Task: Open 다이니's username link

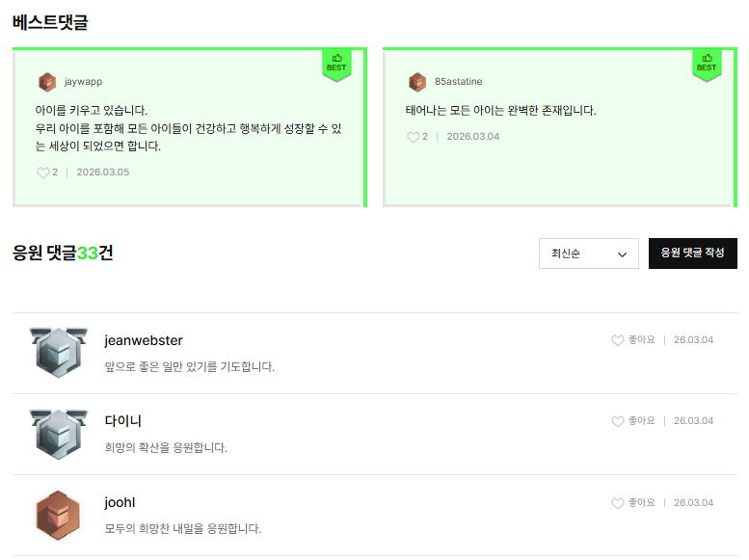Action: [123, 421]
